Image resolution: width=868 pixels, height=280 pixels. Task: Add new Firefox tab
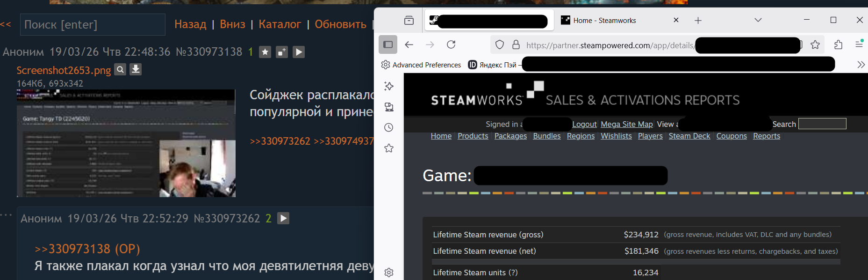pyautogui.click(x=698, y=20)
